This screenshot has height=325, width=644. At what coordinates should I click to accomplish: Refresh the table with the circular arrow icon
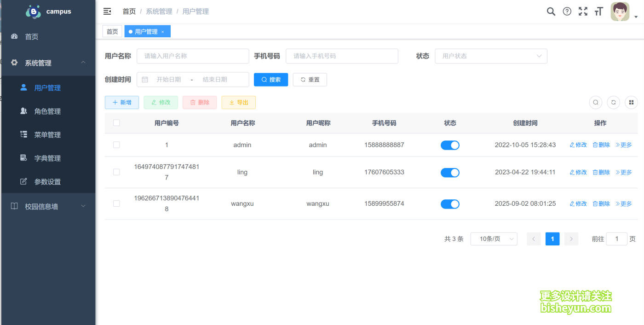(x=613, y=102)
